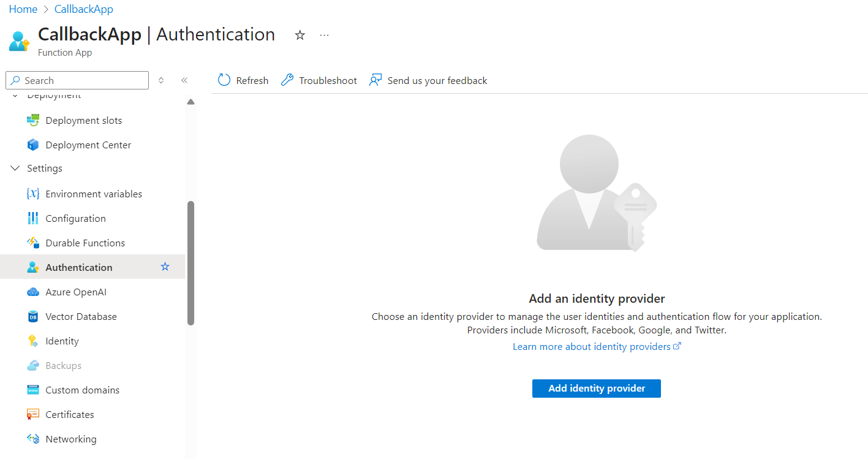
Task: Select the Deployment Center icon
Action: [32, 144]
